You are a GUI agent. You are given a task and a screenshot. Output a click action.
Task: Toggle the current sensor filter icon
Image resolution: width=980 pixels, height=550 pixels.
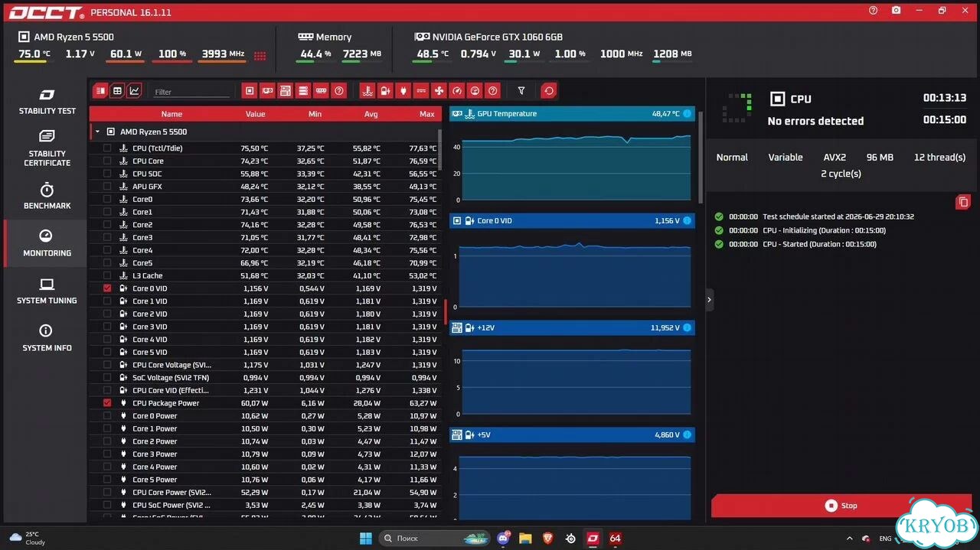coord(421,91)
